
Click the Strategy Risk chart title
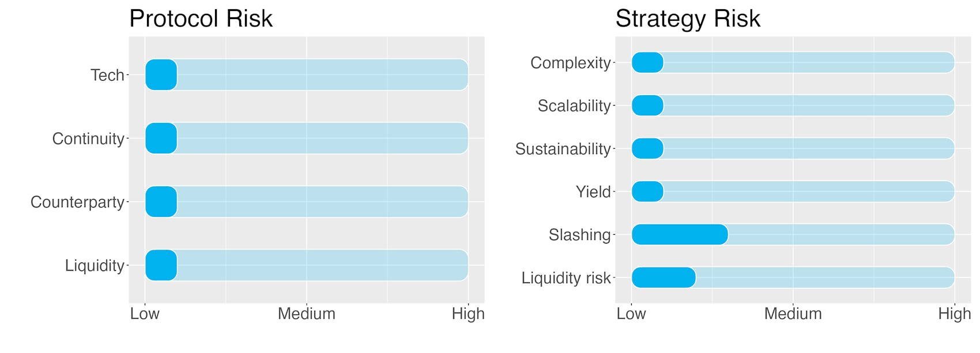click(688, 18)
